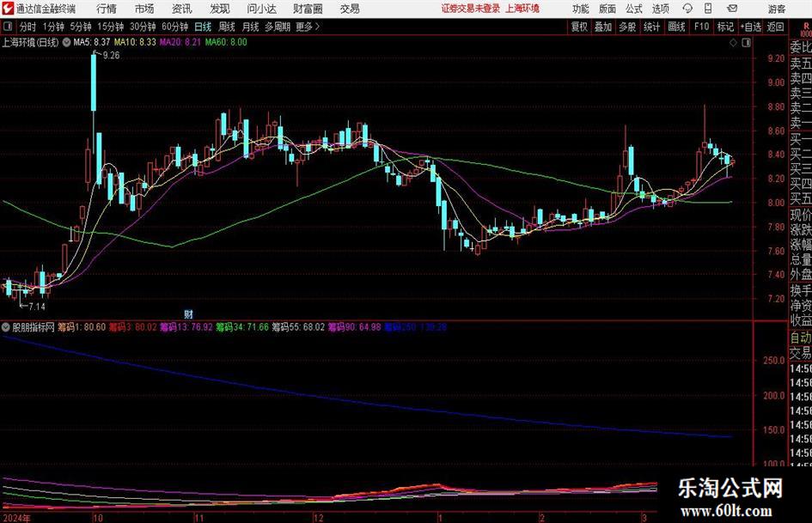The width and height of the screenshot is (812, 523).
Task: Select the 多周期 multi-period tab
Action: tap(278, 27)
